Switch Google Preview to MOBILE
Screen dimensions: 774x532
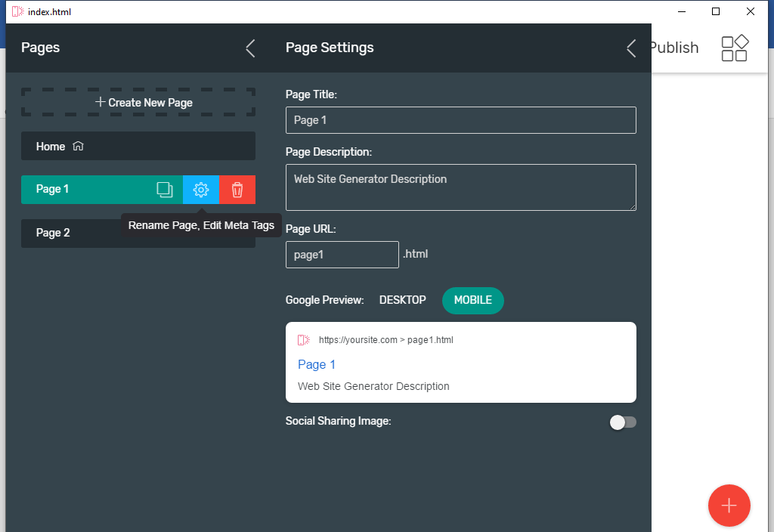[x=472, y=300]
